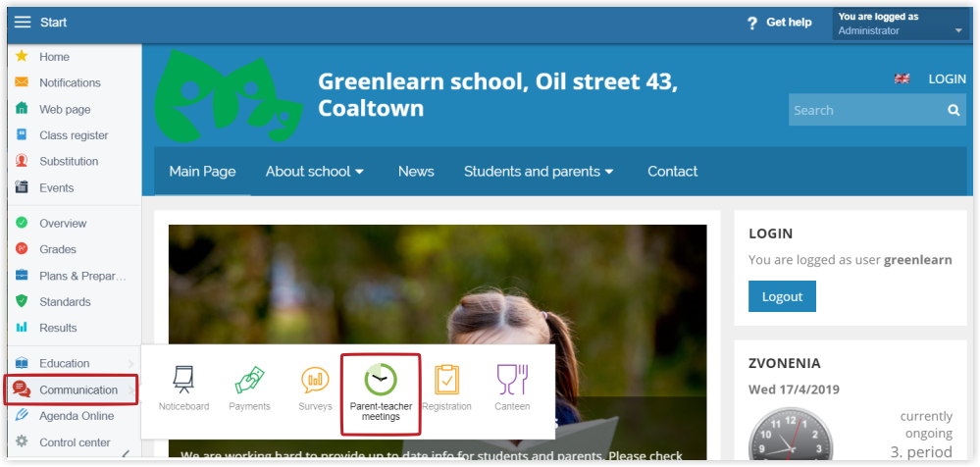This screenshot has height=467, width=980.
Task: Click the Notifications sidebar label
Action: click(70, 82)
